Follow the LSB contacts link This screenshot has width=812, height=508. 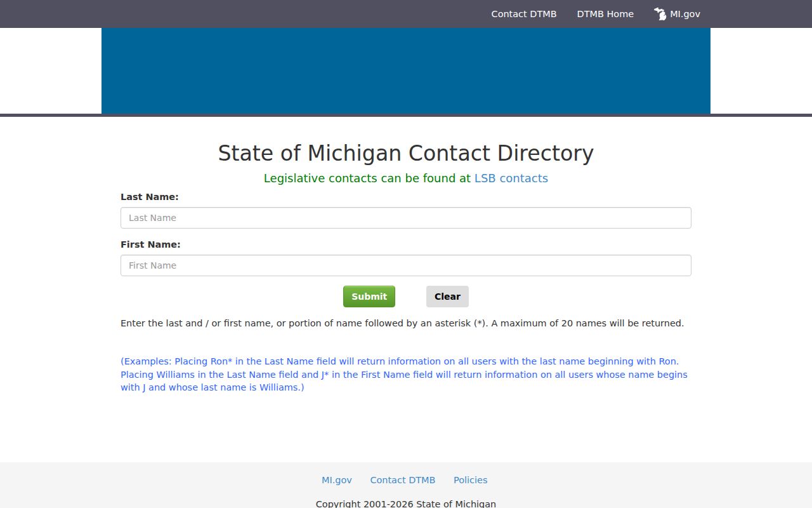[x=511, y=178]
